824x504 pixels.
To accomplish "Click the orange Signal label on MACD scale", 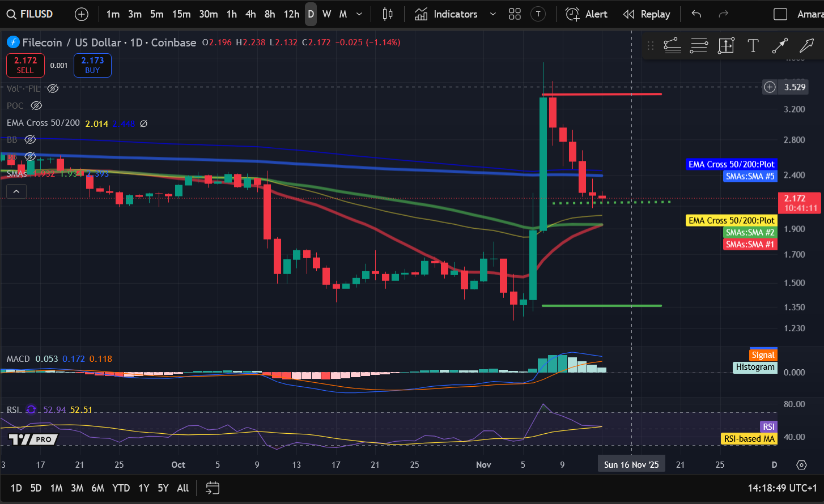I will point(763,355).
